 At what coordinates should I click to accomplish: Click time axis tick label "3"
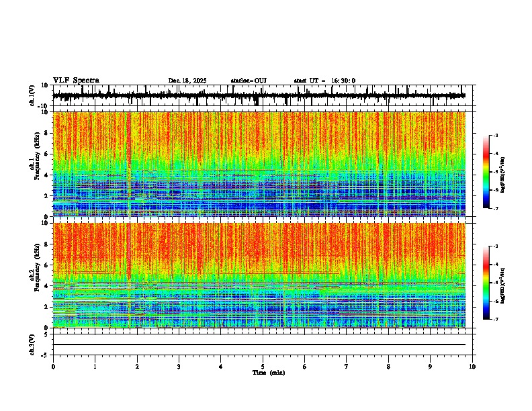179,367
